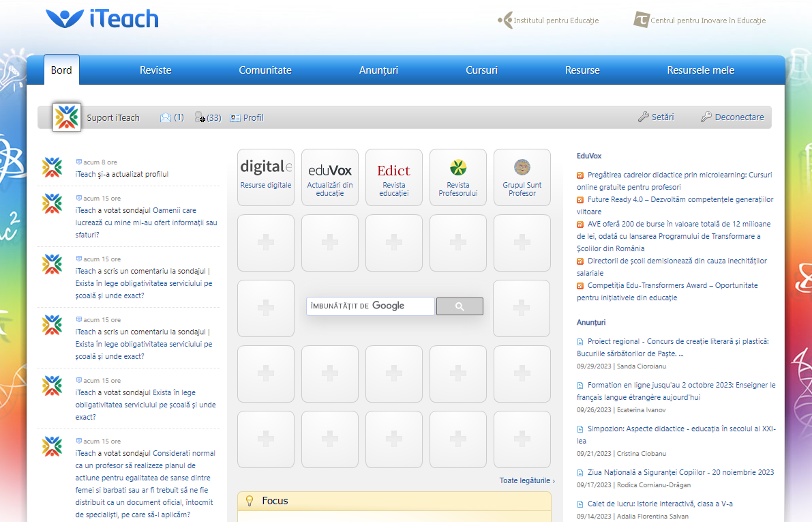Viewport: 812px width, 522px height.
Task: Click Deconectare to log out
Action: [x=740, y=117]
